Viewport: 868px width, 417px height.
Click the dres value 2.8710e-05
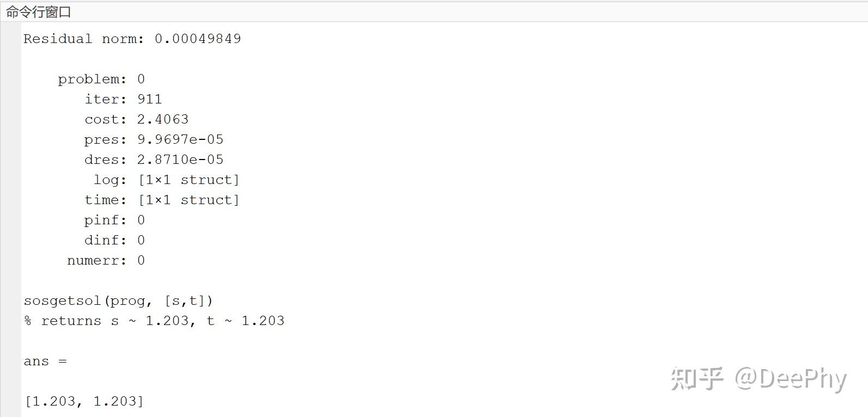click(x=180, y=160)
